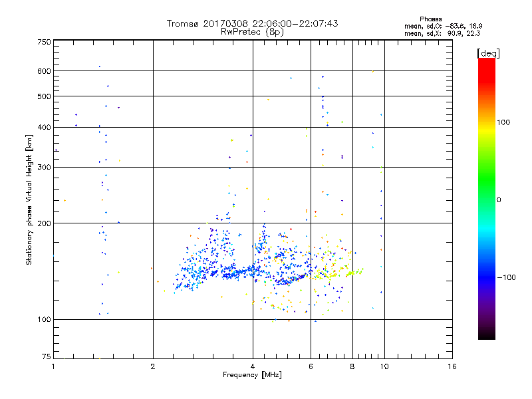Click the y-axis tick label '200'
The width and height of the screenshot is (532, 399).
(44, 223)
